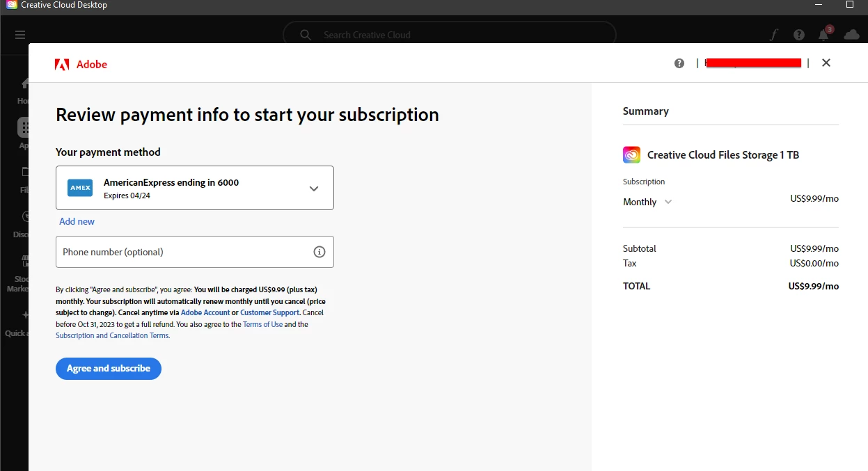Click the AMEX card logo
Screen dimensions: 868x471
tap(80, 188)
